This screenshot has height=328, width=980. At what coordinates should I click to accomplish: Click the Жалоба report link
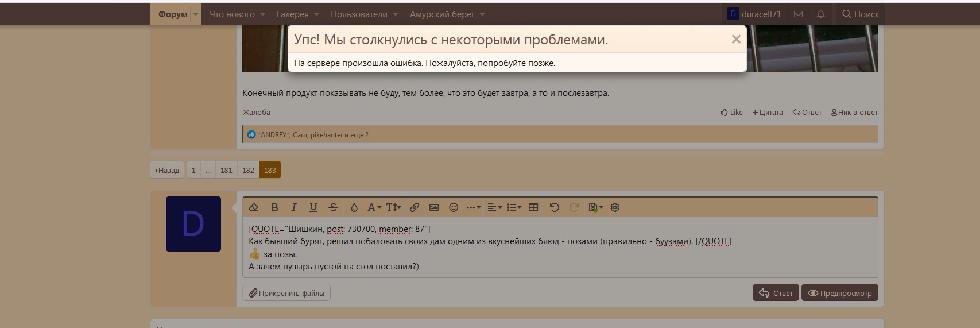pyautogui.click(x=256, y=112)
